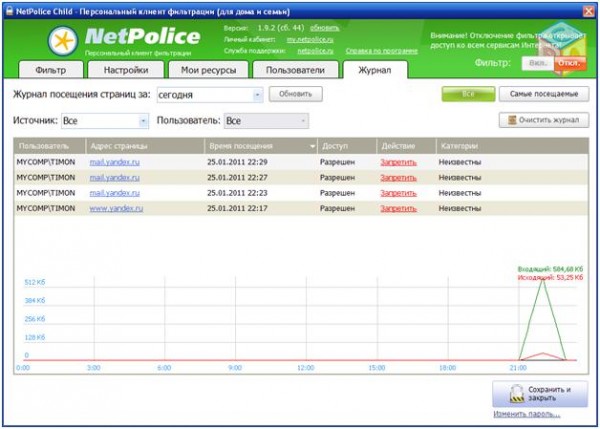Image resolution: width=600 pixels, height=429 pixels.
Task: Select the Журнал tab
Action: coord(375,70)
